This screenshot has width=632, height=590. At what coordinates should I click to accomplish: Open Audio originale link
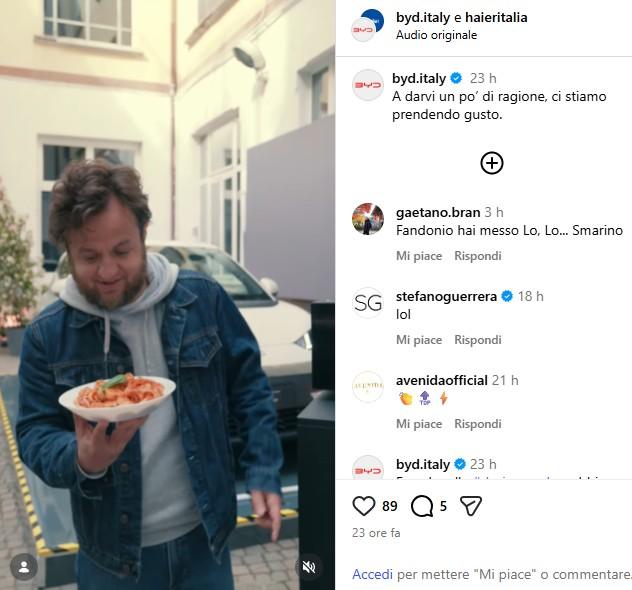(436, 35)
